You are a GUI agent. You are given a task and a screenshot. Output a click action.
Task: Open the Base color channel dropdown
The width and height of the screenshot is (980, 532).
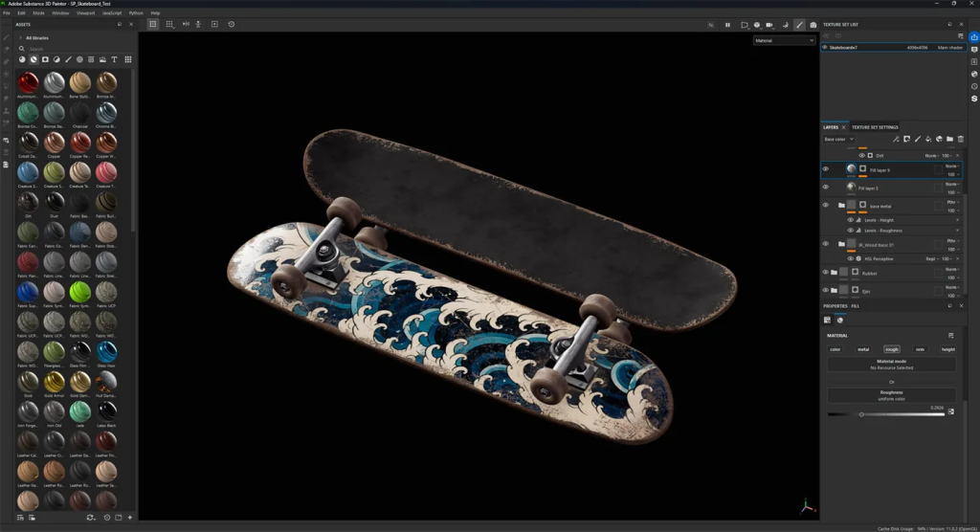[838, 140]
